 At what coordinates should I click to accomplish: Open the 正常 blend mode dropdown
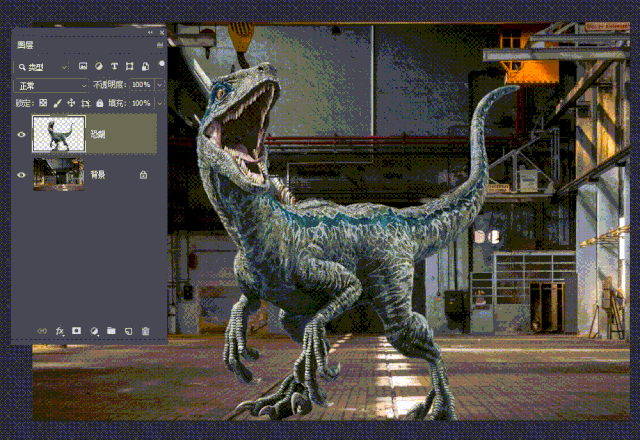pos(50,85)
